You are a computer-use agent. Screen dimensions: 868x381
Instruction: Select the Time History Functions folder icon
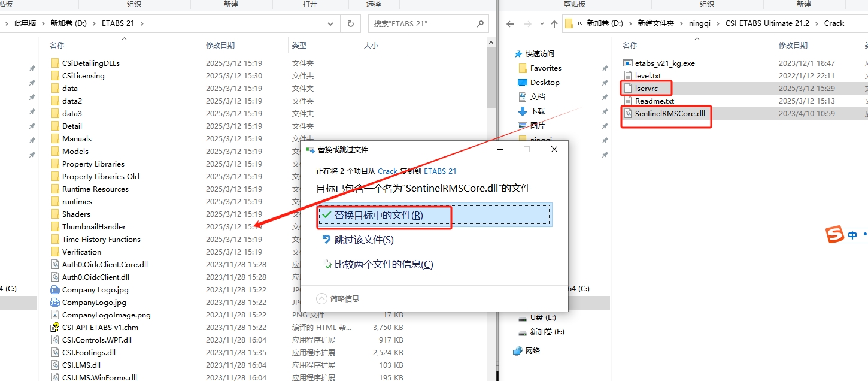click(55, 240)
